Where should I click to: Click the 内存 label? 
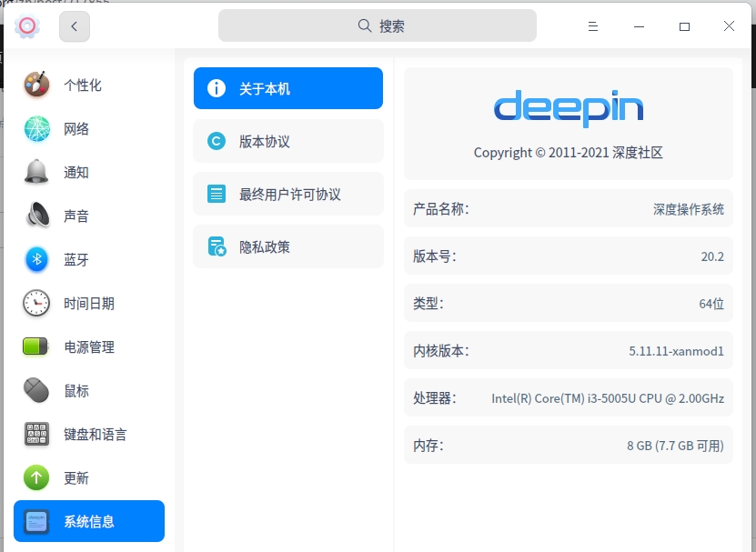point(428,445)
